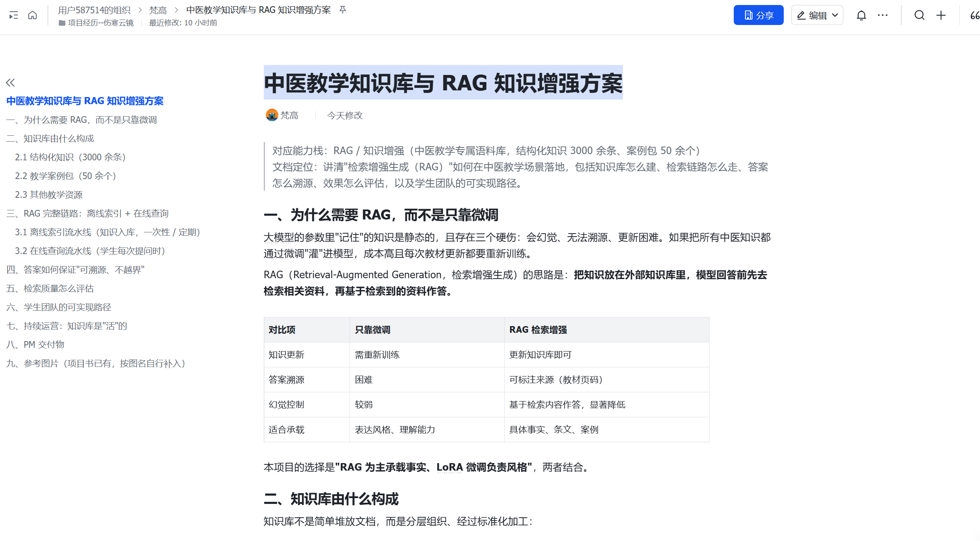The width and height of the screenshot is (980, 541).
Task: Click the document main title heading
Action: [443, 83]
